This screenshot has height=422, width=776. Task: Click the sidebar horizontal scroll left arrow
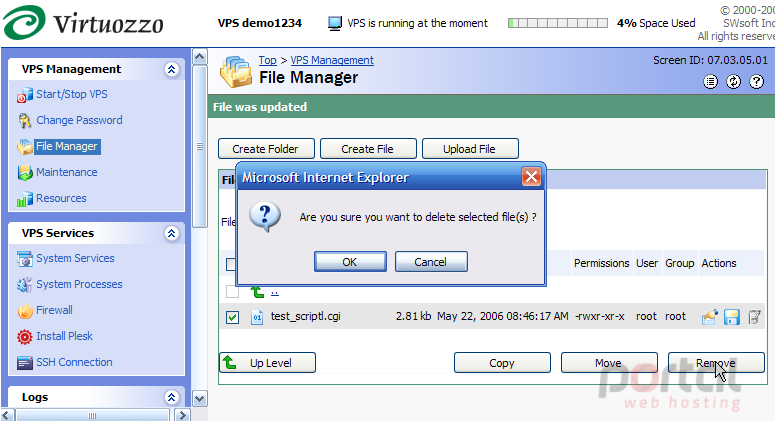7,415
